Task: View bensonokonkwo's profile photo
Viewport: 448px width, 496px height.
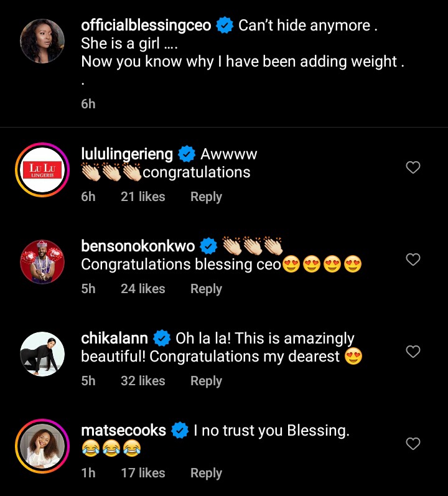Action: click(42, 261)
